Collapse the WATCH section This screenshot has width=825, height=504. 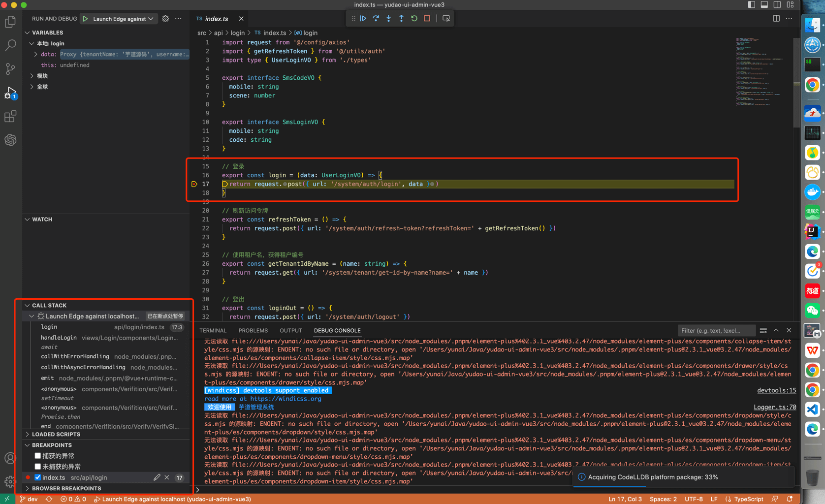point(42,220)
